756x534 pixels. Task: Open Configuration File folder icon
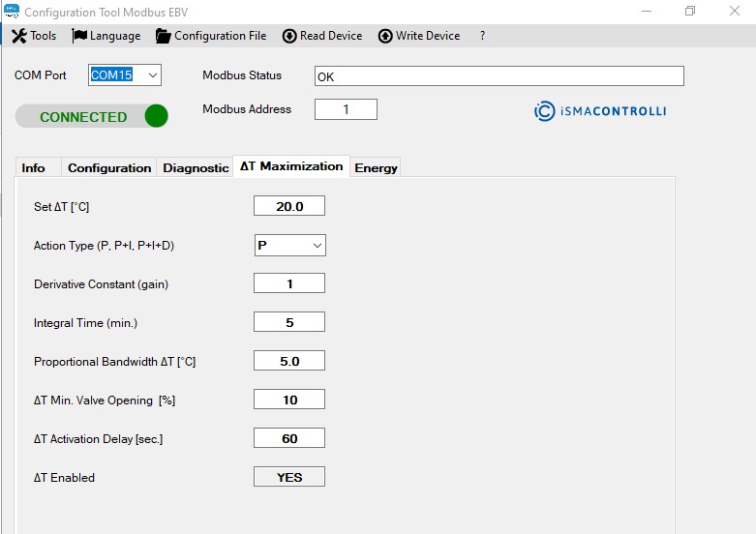(163, 36)
